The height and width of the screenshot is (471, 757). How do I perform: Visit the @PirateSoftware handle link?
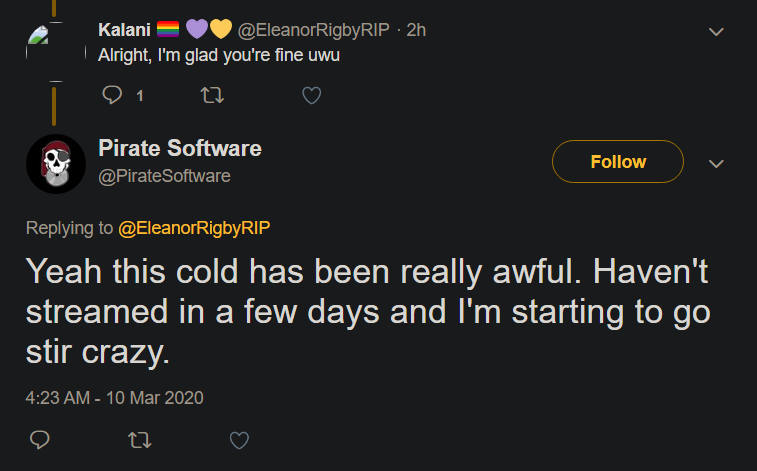coord(164,176)
